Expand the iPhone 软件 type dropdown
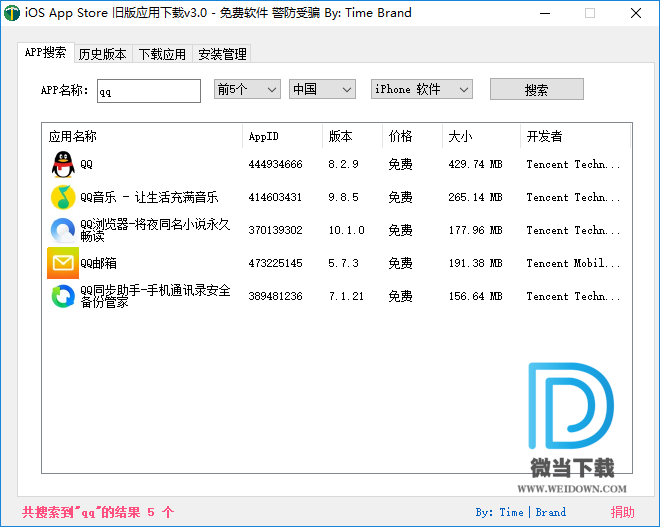The height and width of the screenshot is (527, 660). click(421, 89)
